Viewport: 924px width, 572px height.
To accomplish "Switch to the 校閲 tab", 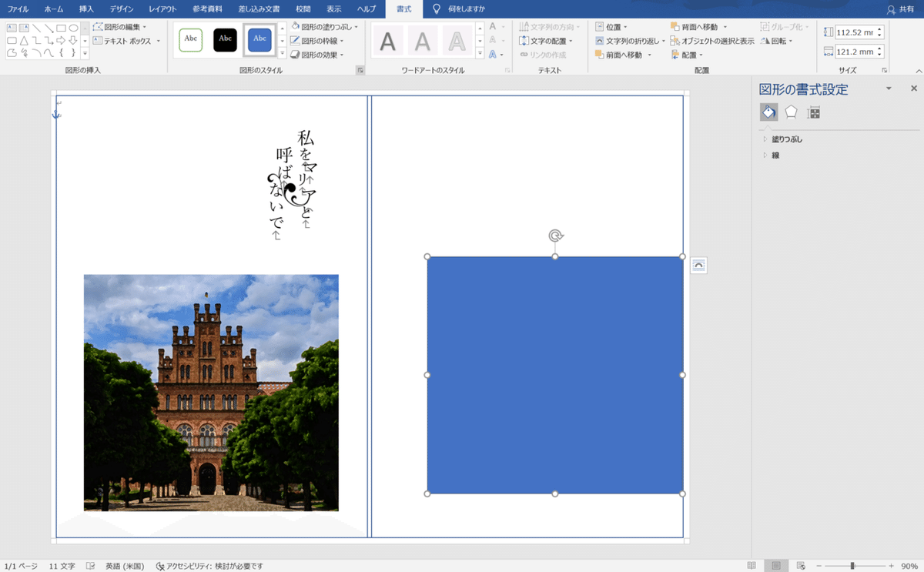I will tap(303, 9).
